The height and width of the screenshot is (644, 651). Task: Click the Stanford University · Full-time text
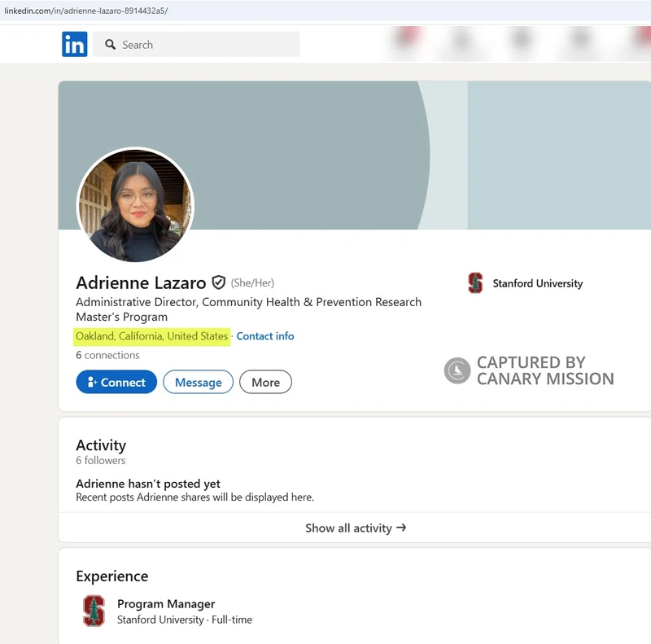pos(185,620)
